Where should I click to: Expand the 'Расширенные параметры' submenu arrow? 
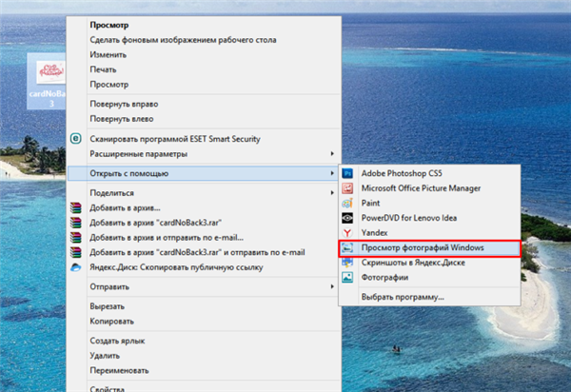(332, 153)
